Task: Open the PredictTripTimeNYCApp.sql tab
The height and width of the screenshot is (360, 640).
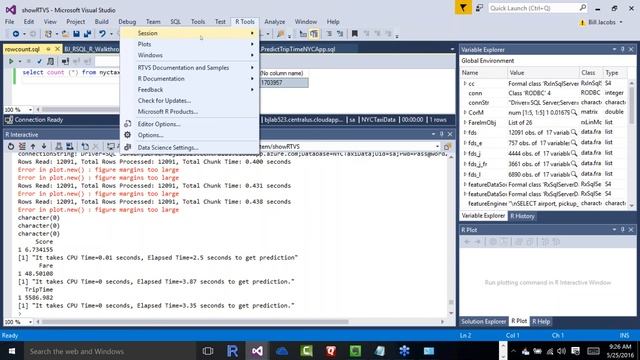Action: coord(298,49)
